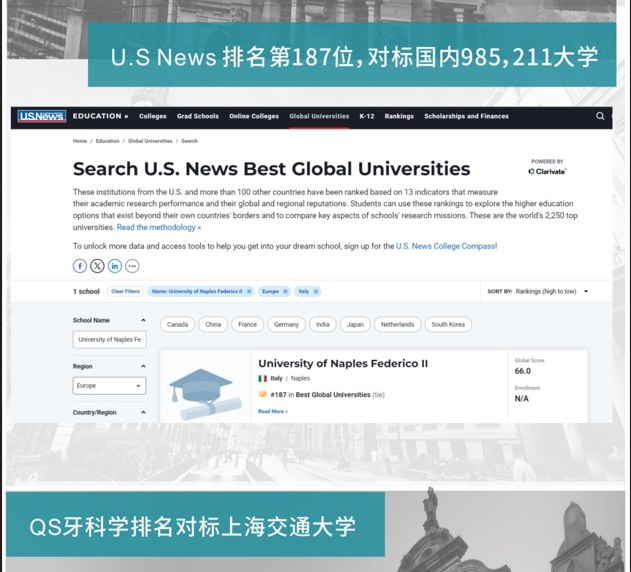This screenshot has width=631, height=572.
Task: Open U.S. News College Compass link
Action: point(446,246)
